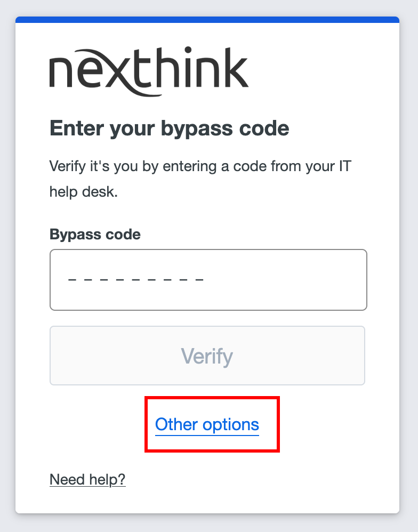Submit the code with Verify
Image resolution: width=418 pixels, height=532 pixels.
[207, 355]
